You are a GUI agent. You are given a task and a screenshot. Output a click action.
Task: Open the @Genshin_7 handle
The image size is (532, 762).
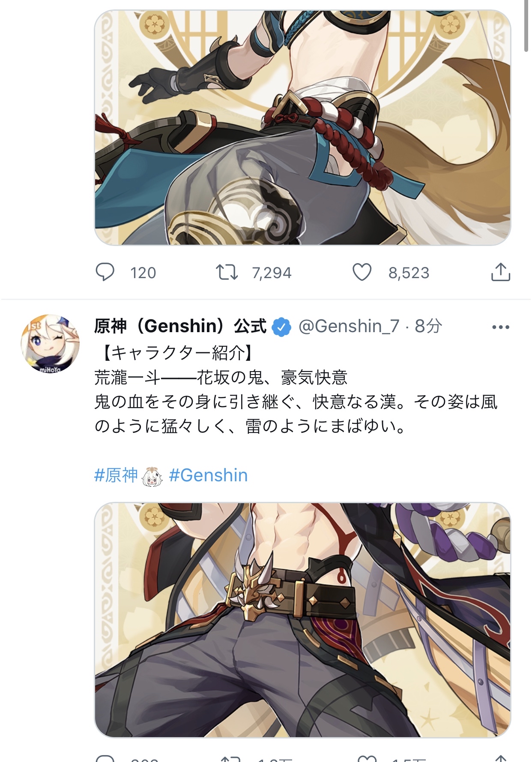tap(349, 327)
